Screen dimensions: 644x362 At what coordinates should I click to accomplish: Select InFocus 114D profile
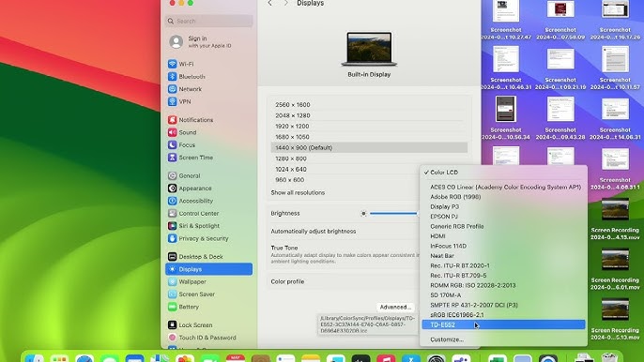503,247
